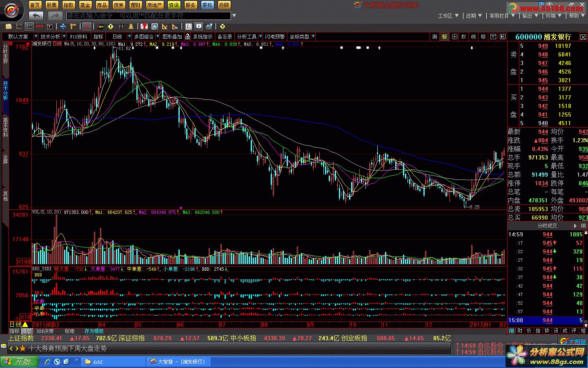Click the Sogou browser quick launch icon

pos(57,362)
